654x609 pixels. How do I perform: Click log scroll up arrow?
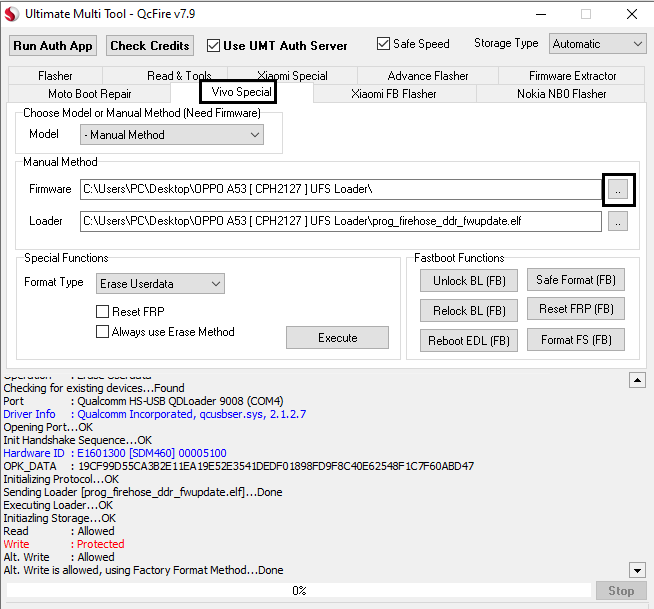point(637,380)
